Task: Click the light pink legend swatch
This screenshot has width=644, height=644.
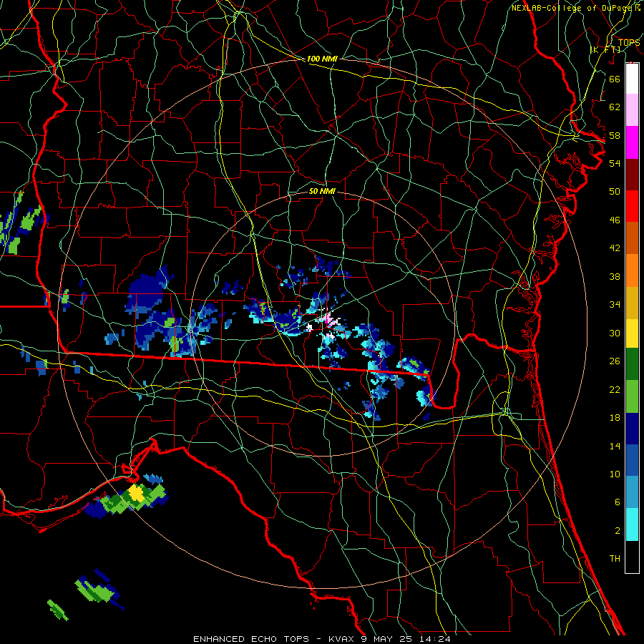Action: tap(632, 110)
